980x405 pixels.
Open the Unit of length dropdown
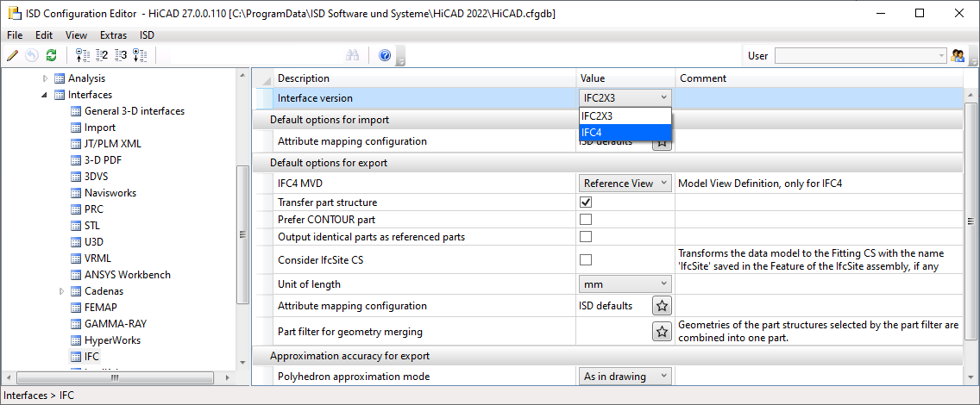625,284
